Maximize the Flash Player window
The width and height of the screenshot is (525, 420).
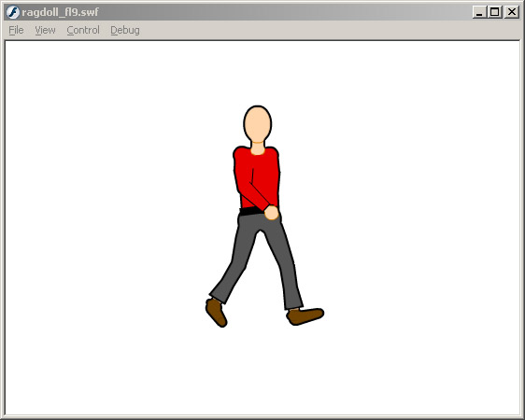click(x=495, y=12)
